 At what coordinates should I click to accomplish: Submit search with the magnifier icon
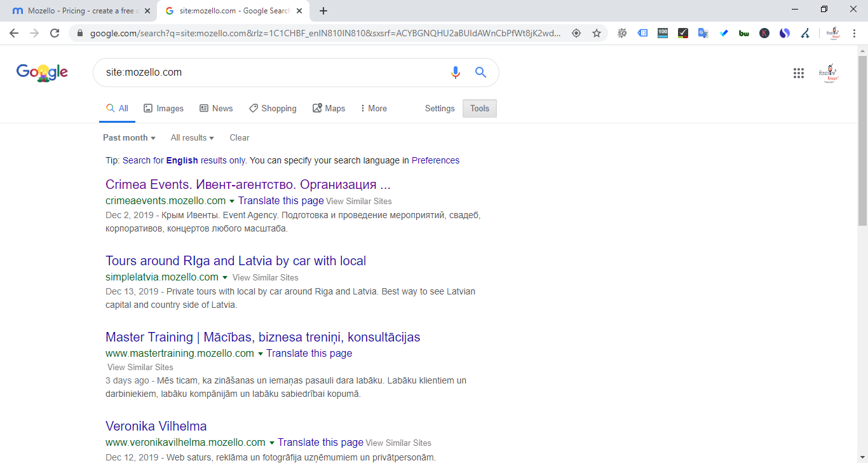(x=481, y=73)
